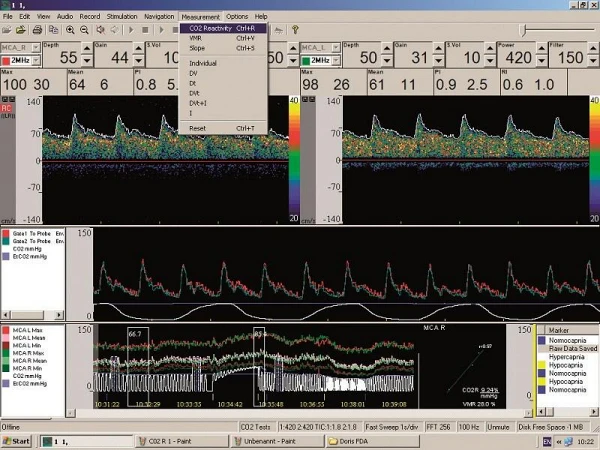Open the right channel 2MHz probe dropdown

pos(334,60)
